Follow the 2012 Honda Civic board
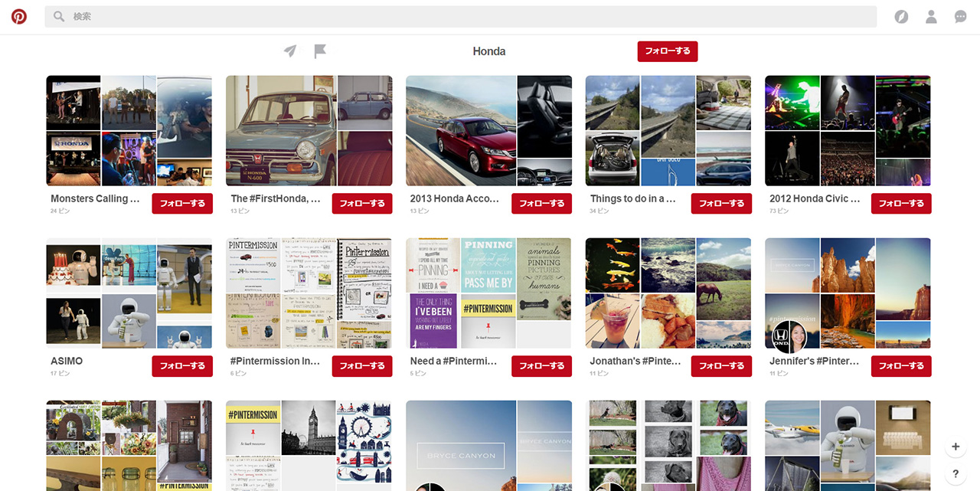This screenshot has width=980, height=491. pyautogui.click(x=901, y=203)
